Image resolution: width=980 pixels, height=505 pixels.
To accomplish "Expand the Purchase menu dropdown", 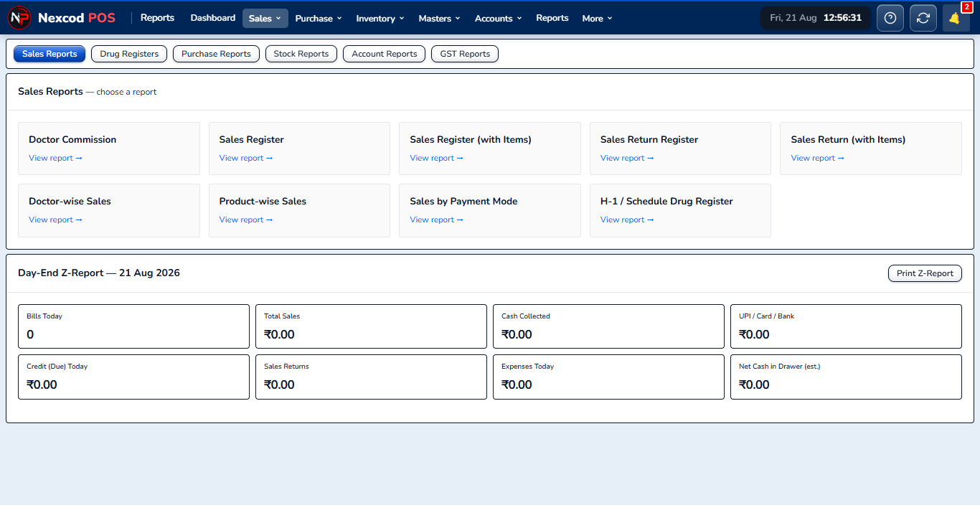I will point(319,18).
